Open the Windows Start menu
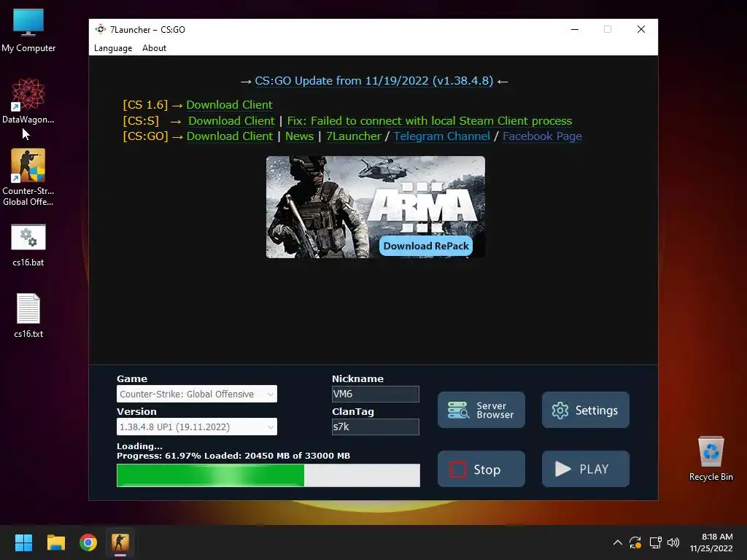 point(23,542)
